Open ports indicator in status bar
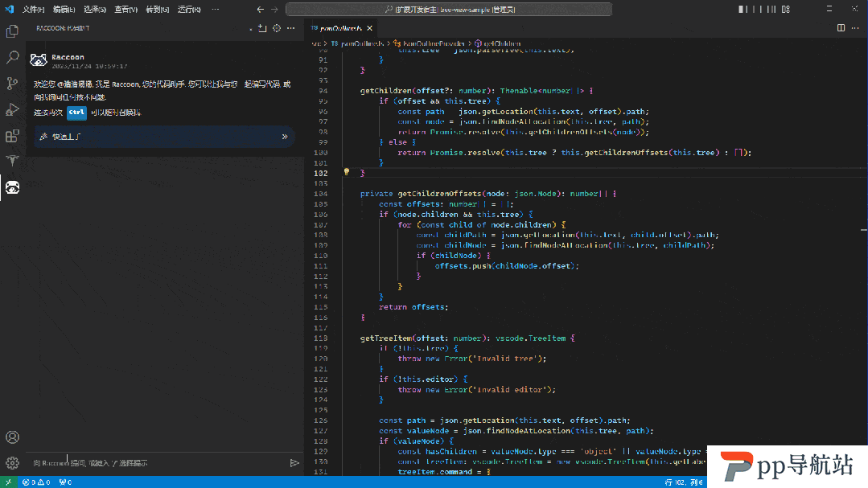 pyautogui.click(x=65, y=482)
